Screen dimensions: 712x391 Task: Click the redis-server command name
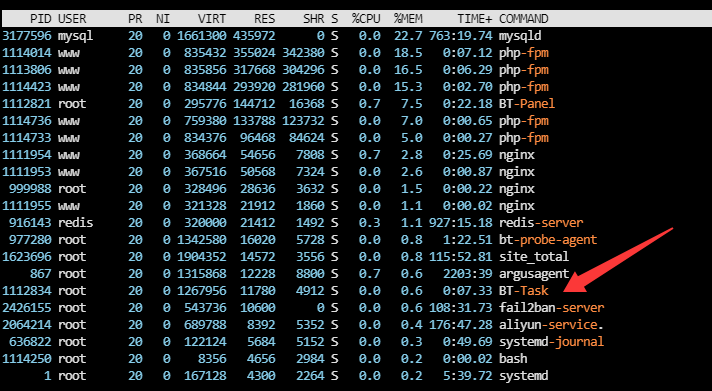541,223
